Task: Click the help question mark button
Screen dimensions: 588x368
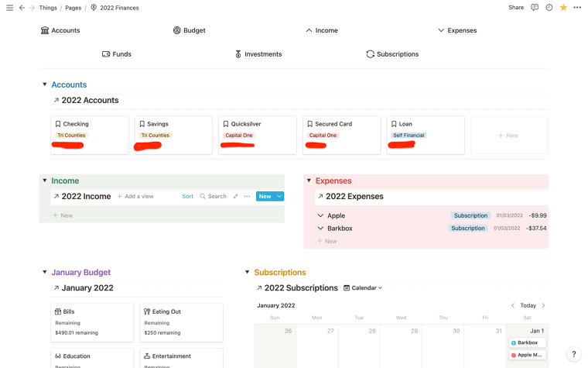Action: (x=573, y=354)
